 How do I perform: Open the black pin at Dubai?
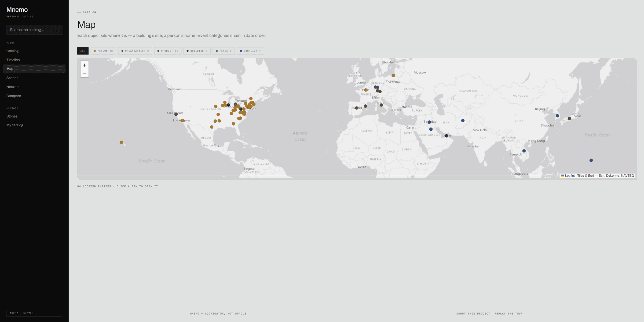click(447, 136)
